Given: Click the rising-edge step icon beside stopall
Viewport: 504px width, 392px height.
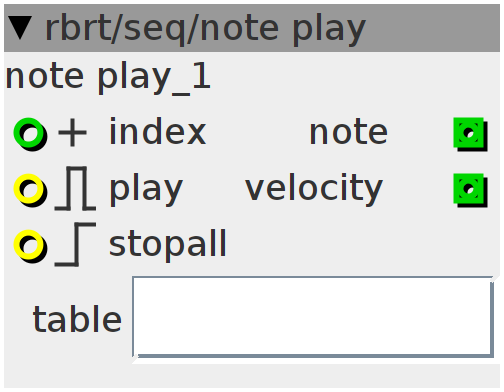Looking at the screenshot, I should [x=75, y=245].
